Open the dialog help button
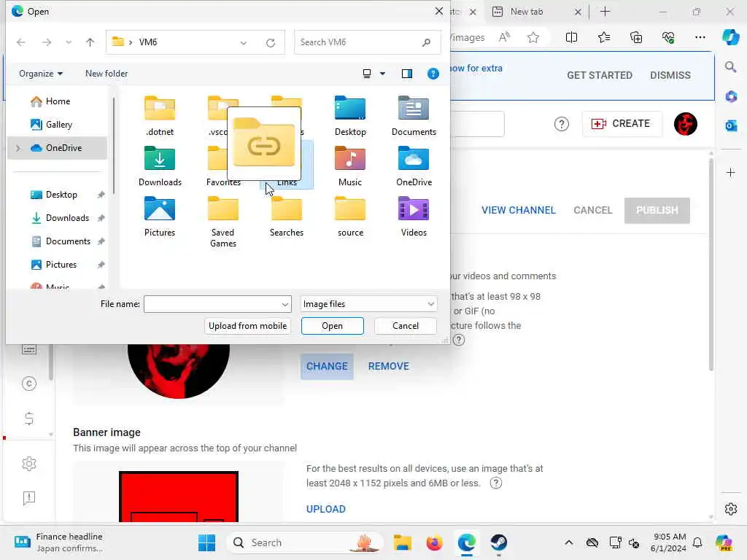Screen dimensions: 747x560 (433, 74)
